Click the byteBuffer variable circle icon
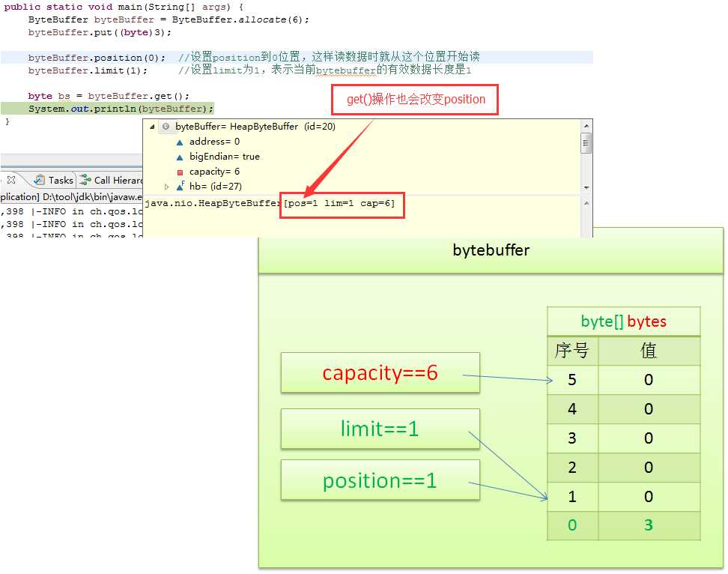This screenshot has height=574, width=728. (166, 127)
